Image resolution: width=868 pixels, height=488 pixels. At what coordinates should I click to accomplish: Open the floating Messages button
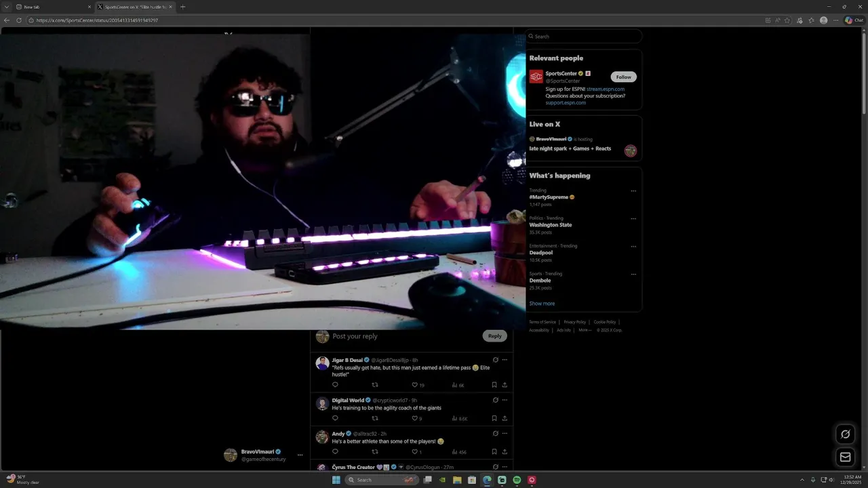(845, 457)
